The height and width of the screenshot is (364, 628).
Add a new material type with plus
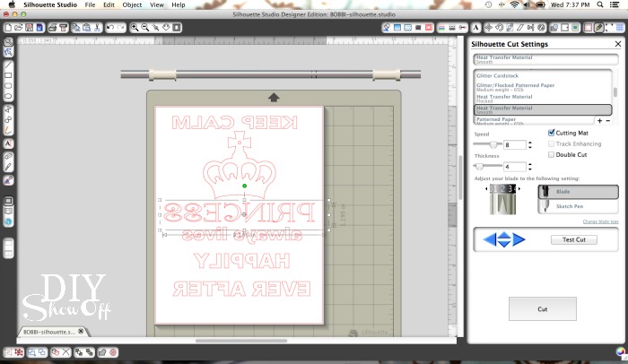tap(599, 120)
